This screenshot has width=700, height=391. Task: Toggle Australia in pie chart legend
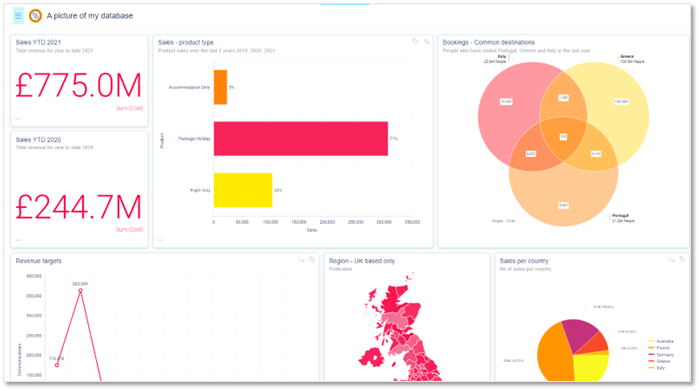661,341
